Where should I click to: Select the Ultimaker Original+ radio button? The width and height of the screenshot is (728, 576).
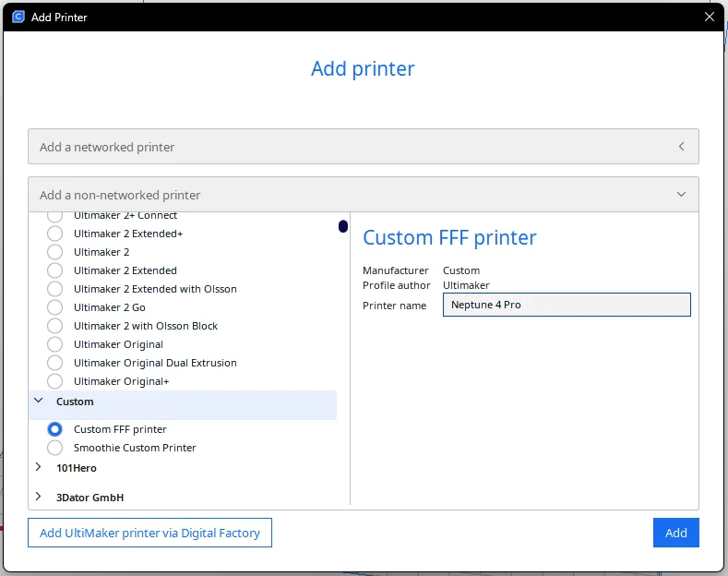point(54,381)
